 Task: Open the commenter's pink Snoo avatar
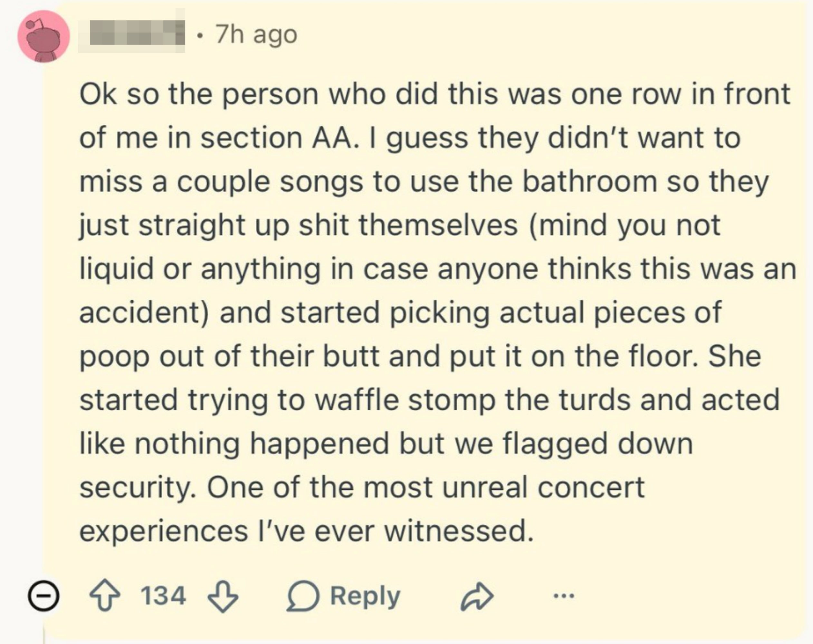tap(44, 37)
